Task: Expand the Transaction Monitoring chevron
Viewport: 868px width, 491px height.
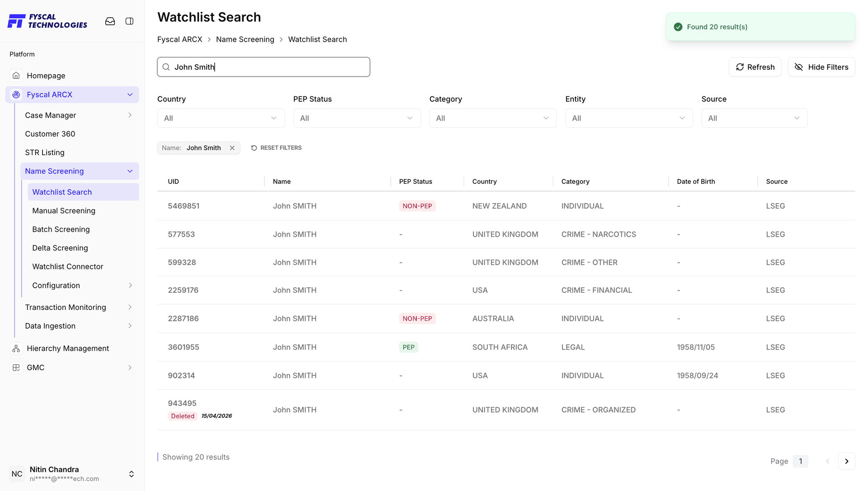Action: 130,307
